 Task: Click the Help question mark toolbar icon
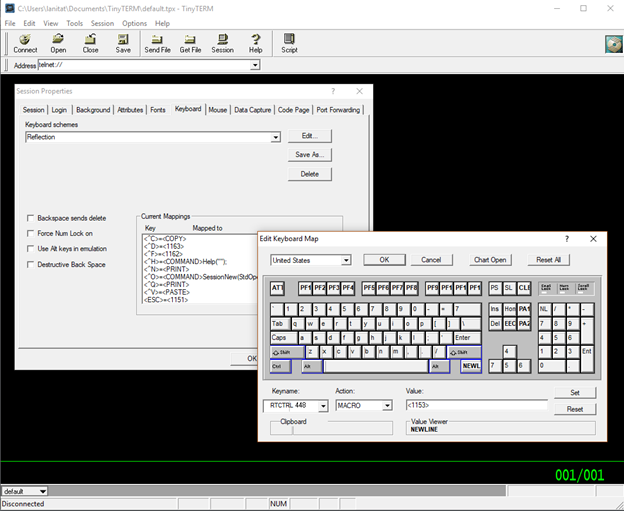tap(255, 43)
